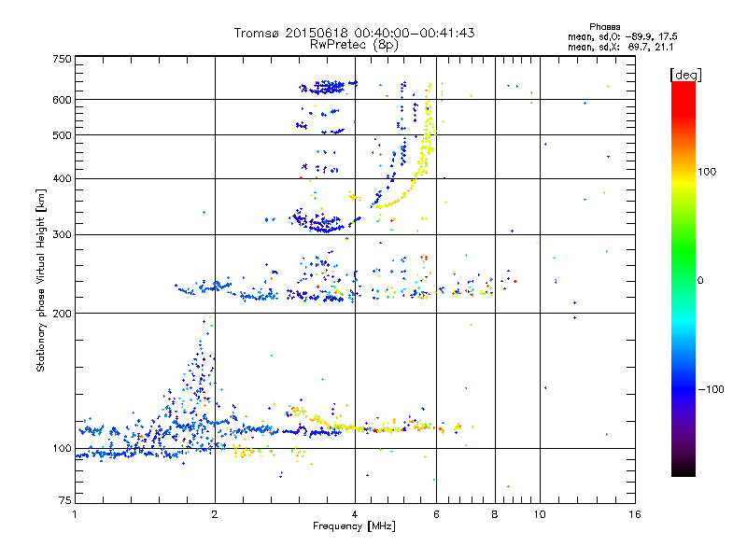Click the y-axis '400' tick label

62,178
